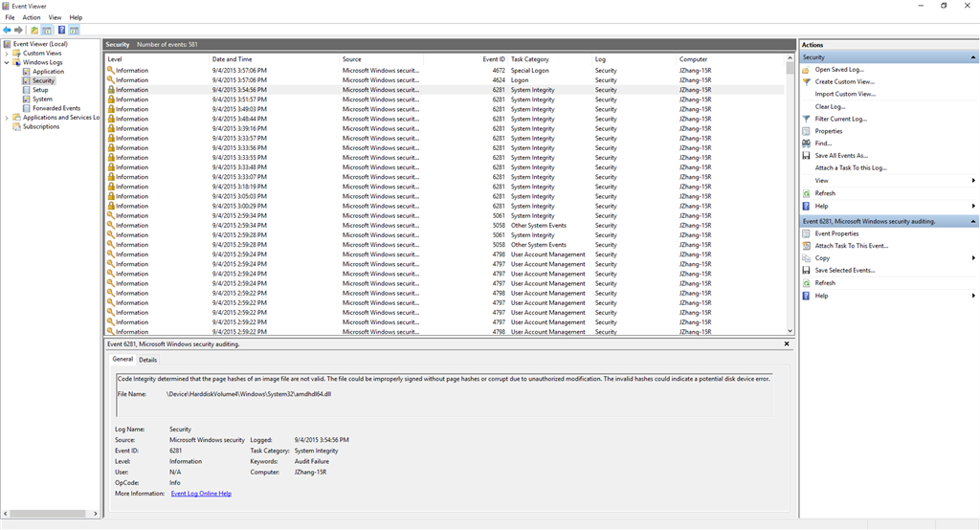The image size is (980, 530).
Task: Click key icon of Special Logon event
Action: pos(111,71)
